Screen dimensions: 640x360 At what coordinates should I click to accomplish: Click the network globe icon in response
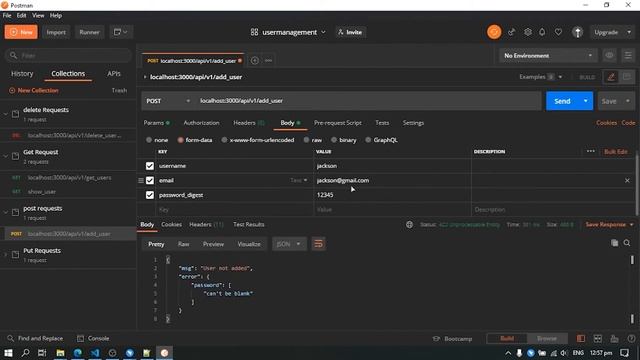coord(409,224)
